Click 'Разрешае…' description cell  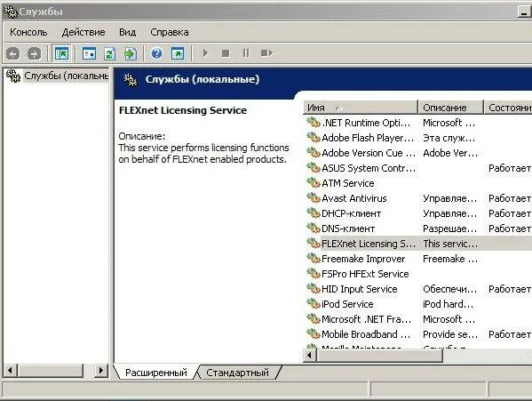449,229
